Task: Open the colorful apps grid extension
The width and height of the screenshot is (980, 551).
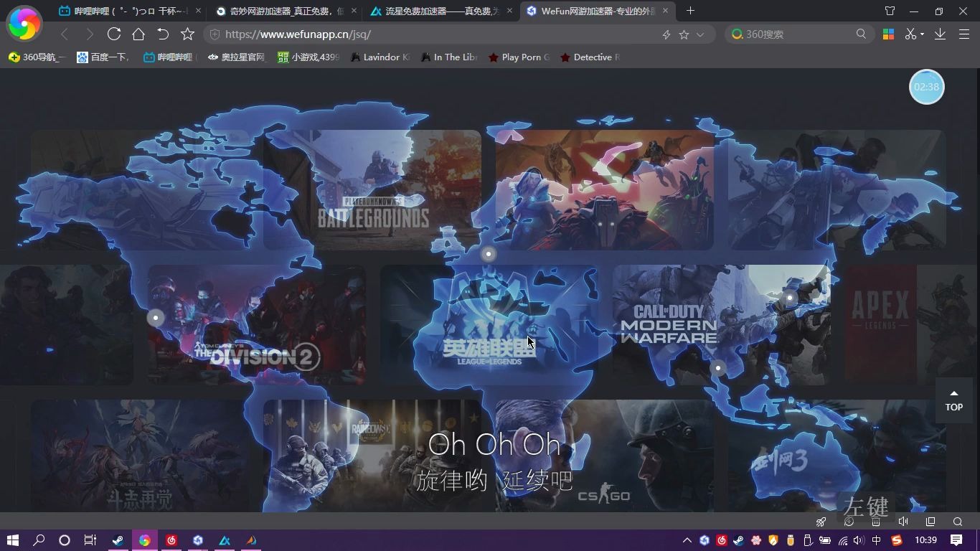Action: click(888, 34)
